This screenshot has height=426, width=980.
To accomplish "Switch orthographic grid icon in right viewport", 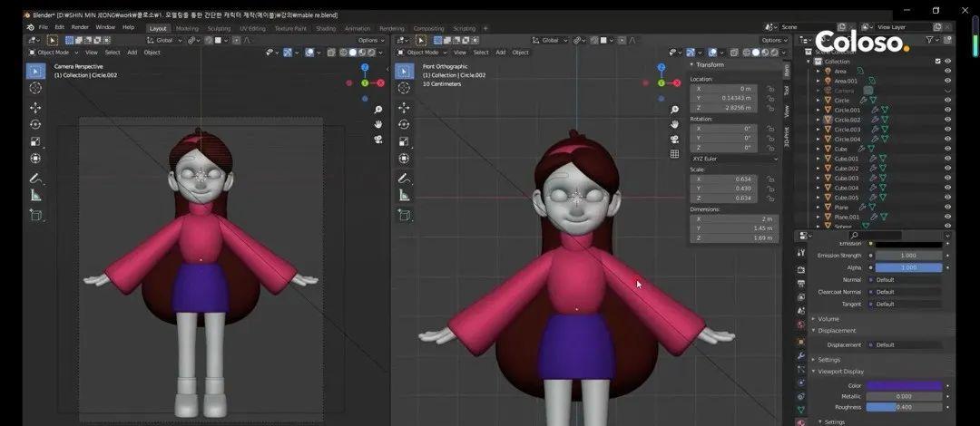I will [674, 154].
